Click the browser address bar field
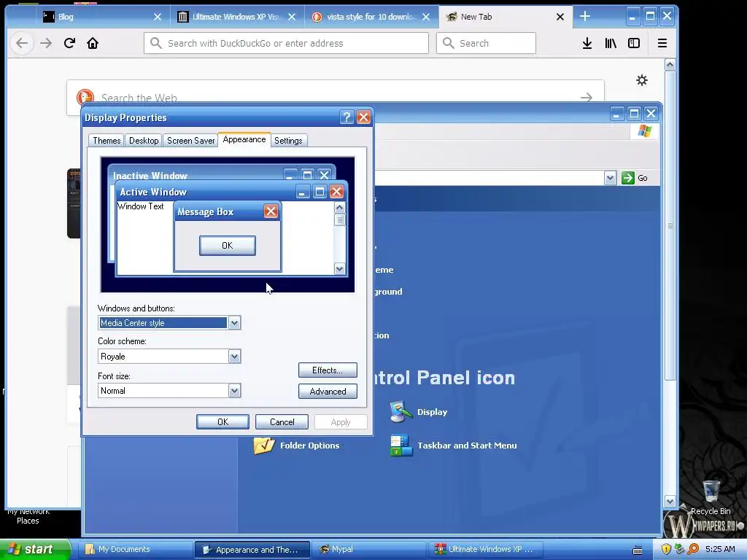The image size is (747, 560). pos(286,43)
